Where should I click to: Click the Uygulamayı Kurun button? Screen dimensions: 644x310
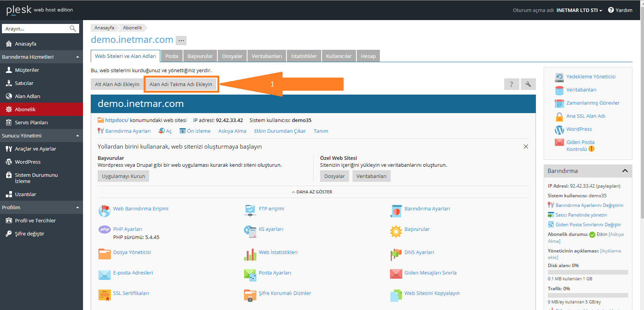pos(123,176)
